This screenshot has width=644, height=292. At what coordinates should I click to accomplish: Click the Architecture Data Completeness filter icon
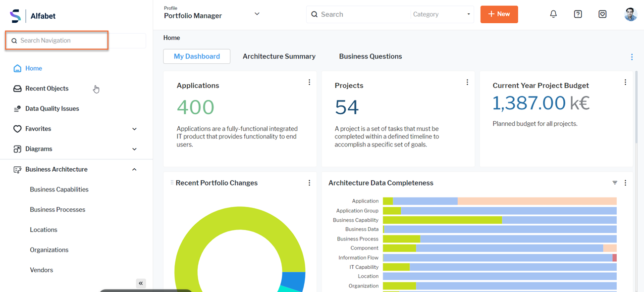615,183
